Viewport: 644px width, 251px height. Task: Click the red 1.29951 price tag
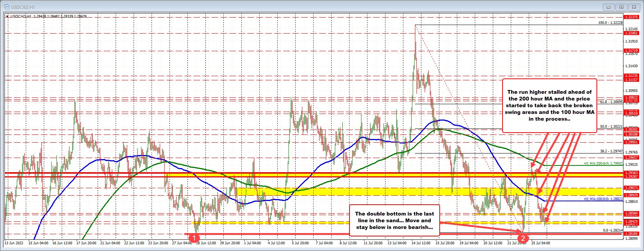tap(632, 142)
